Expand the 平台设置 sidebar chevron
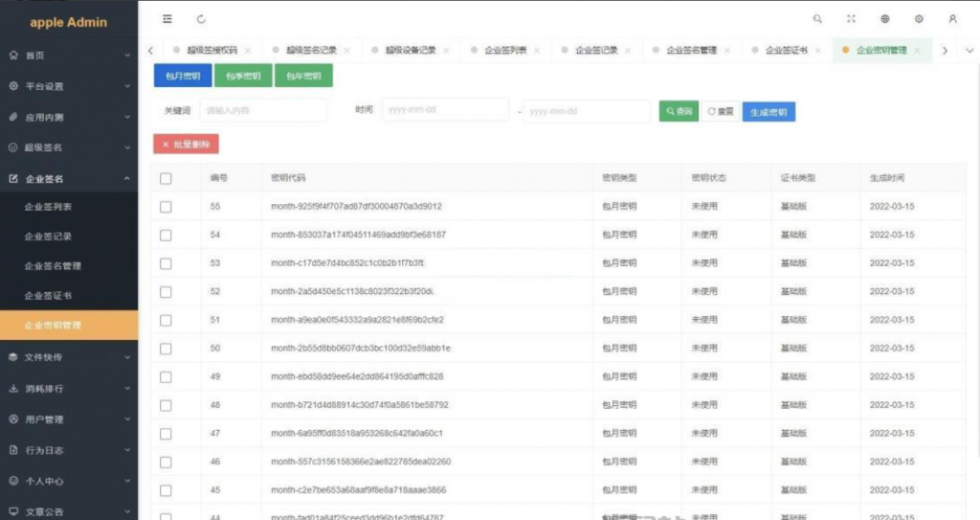 point(127,86)
